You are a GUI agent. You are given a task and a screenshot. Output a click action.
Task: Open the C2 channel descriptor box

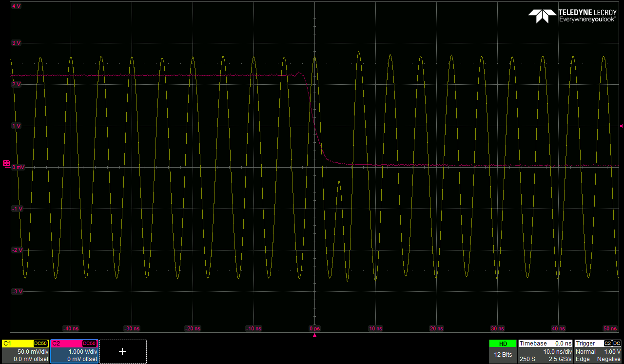coord(74,351)
